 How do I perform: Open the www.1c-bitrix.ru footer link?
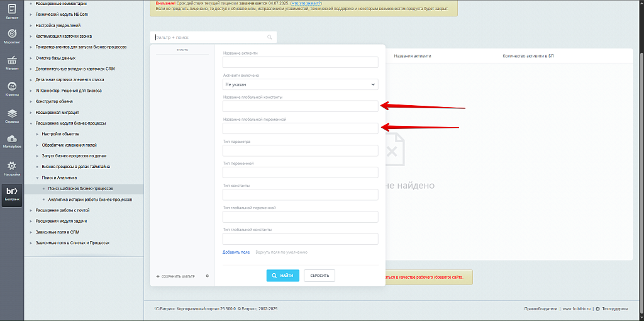click(576, 308)
